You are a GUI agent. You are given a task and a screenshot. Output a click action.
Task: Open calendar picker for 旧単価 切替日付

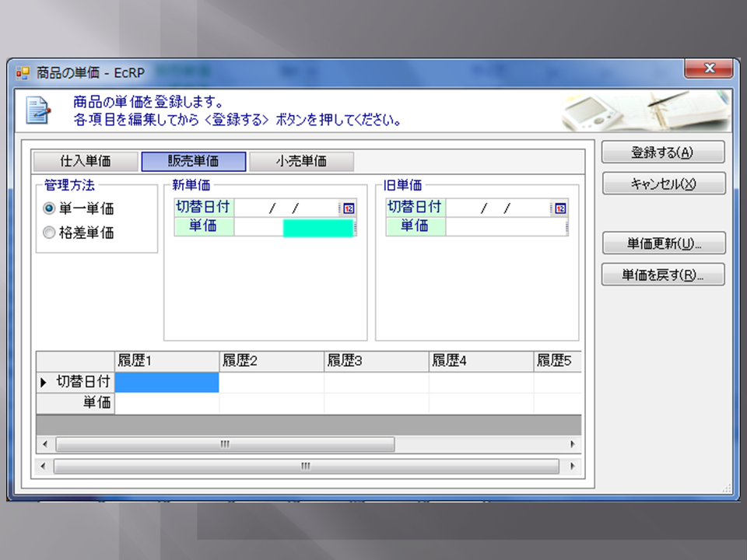[x=560, y=208]
